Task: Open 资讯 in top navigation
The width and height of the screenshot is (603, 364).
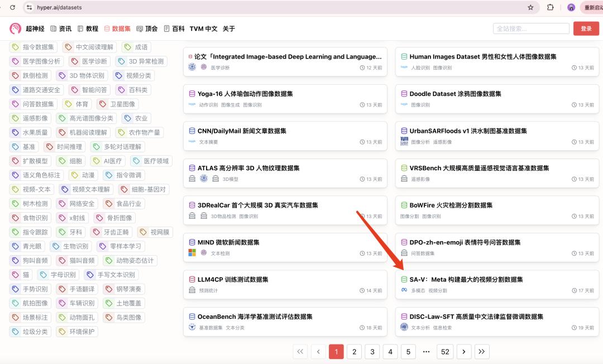Action: coord(61,28)
